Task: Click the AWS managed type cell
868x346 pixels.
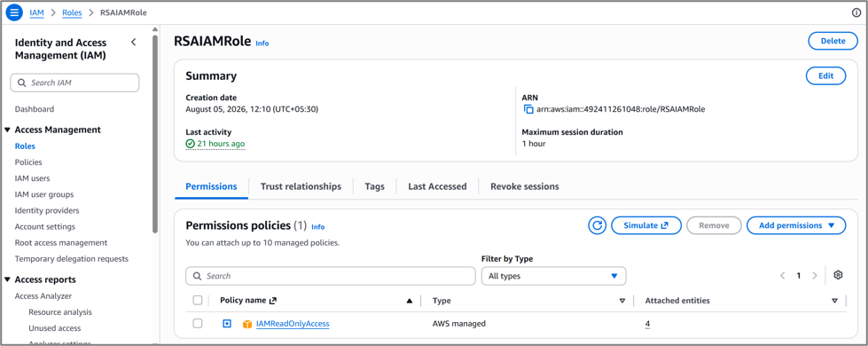Action: tap(459, 323)
